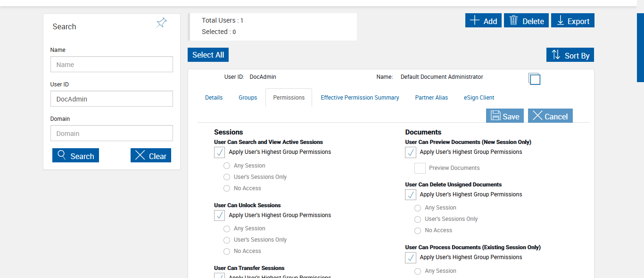Screen dimensions: 644x278
Task: Toggle highest group permissions for Delete Unsigned Documents
Action: (x=411, y=195)
